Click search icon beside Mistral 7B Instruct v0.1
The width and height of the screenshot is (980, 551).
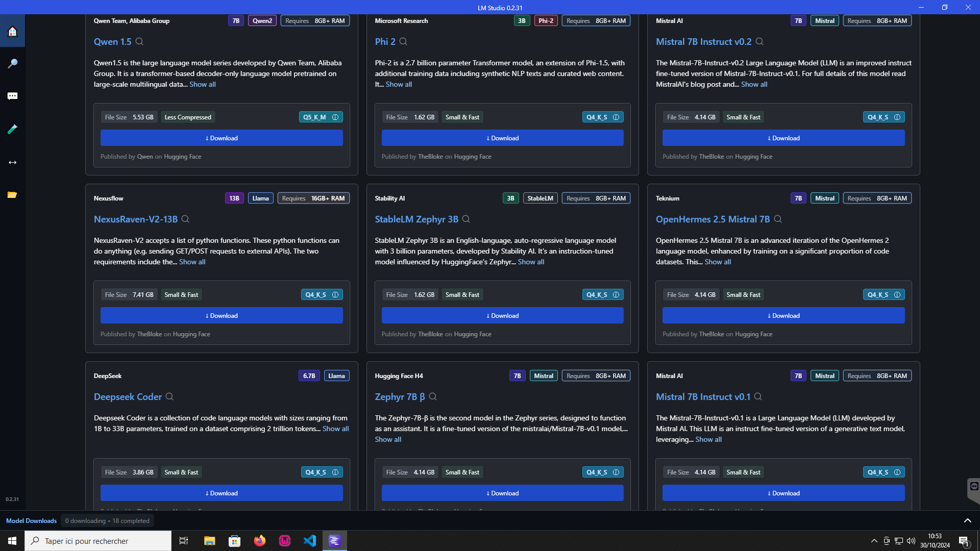pos(758,396)
